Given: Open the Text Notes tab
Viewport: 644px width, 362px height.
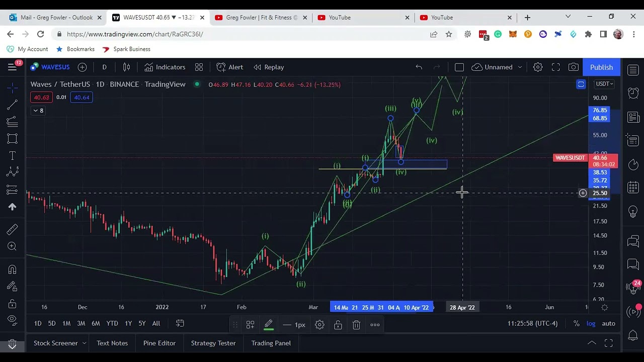Looking at the screenshot, I should pyautogui.click(x=112, y=343).
